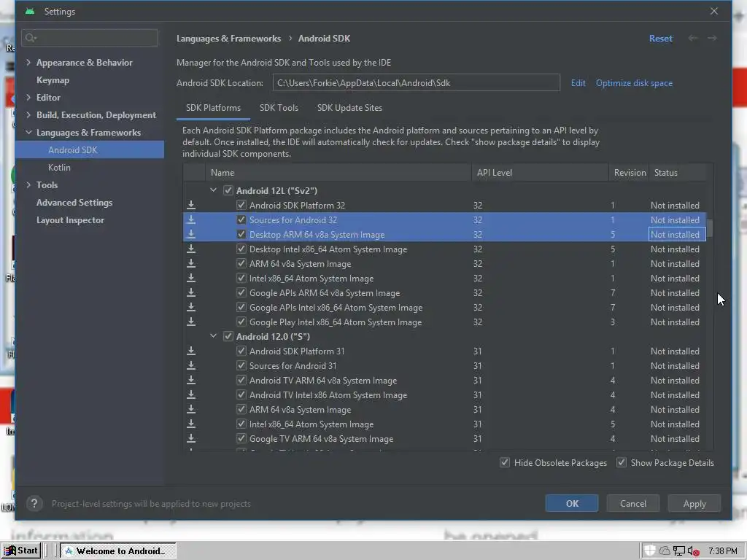Click the forward navigation arrow icon
Viewport: 747px width, 560px height.
click(712, 38)
